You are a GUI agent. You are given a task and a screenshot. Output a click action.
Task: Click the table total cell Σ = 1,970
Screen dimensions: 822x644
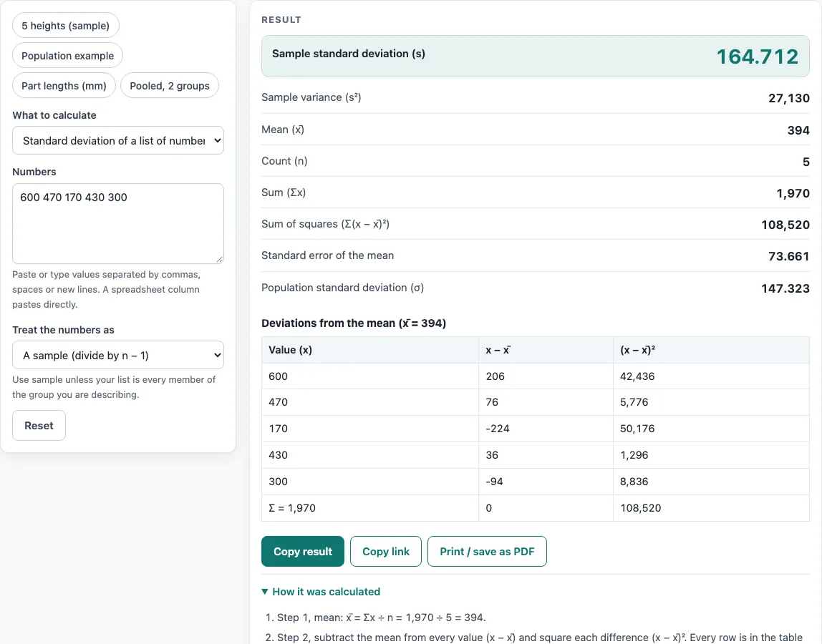pos(370,508)
